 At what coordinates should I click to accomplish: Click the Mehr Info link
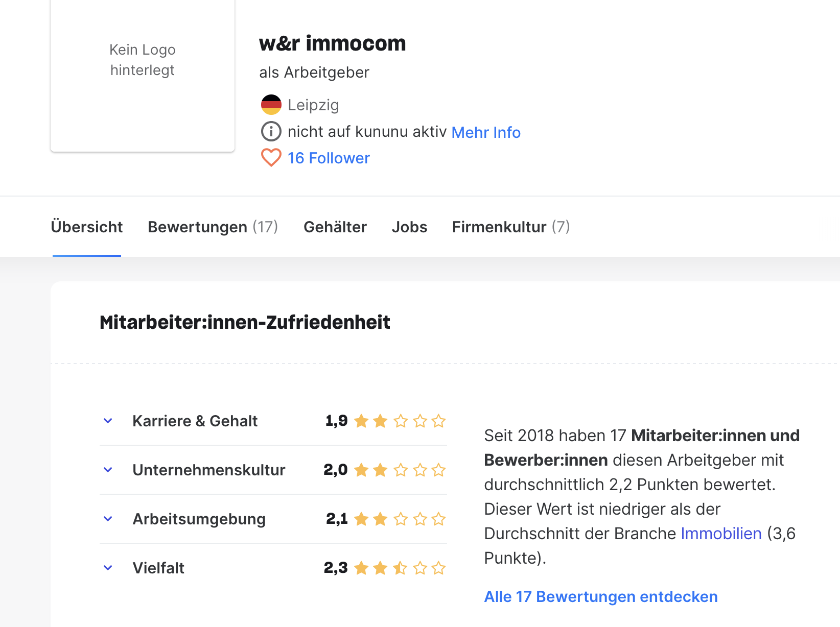click(486, 132)
